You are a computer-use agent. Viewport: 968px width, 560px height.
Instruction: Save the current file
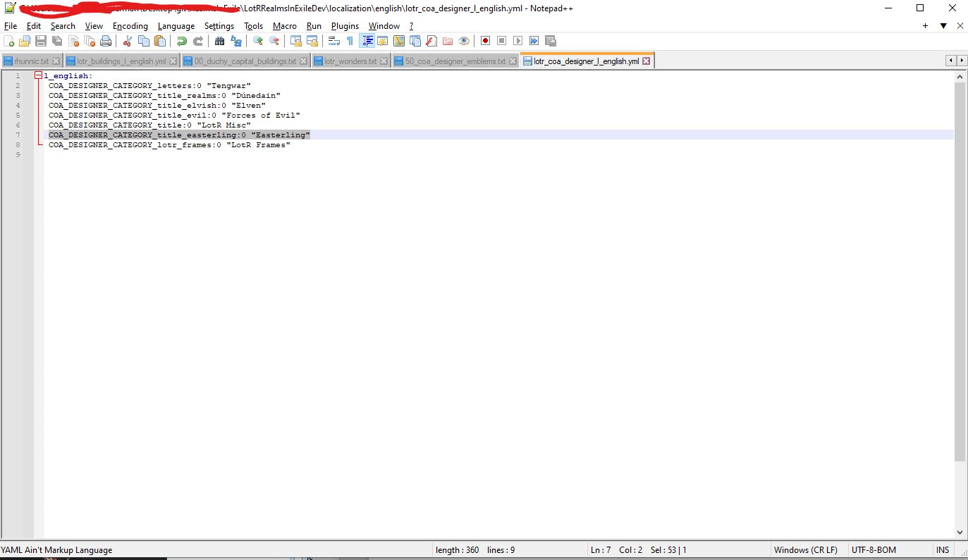point(41,41)
